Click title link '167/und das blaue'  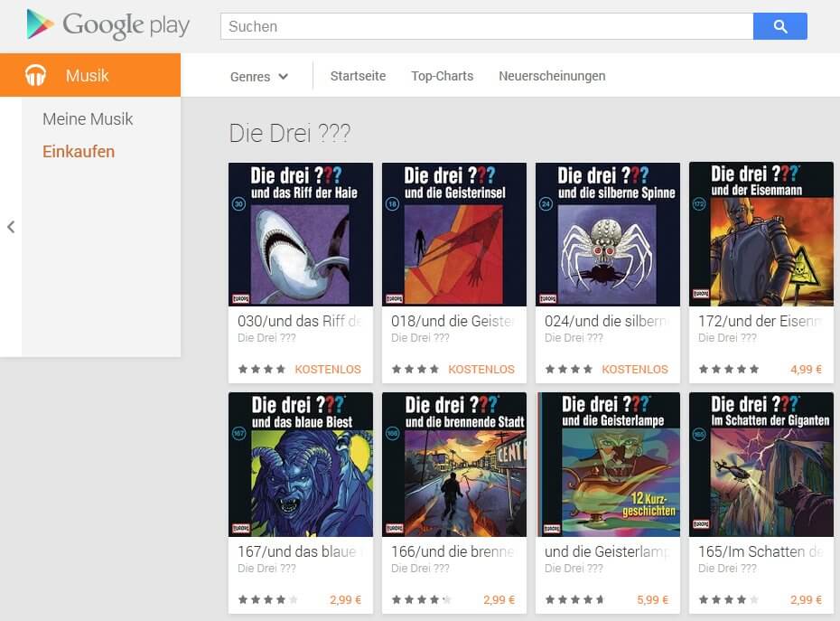coord(300,551)
